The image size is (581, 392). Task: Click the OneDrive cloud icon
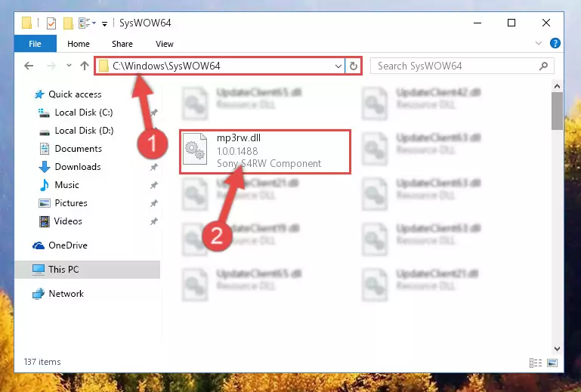39,245
